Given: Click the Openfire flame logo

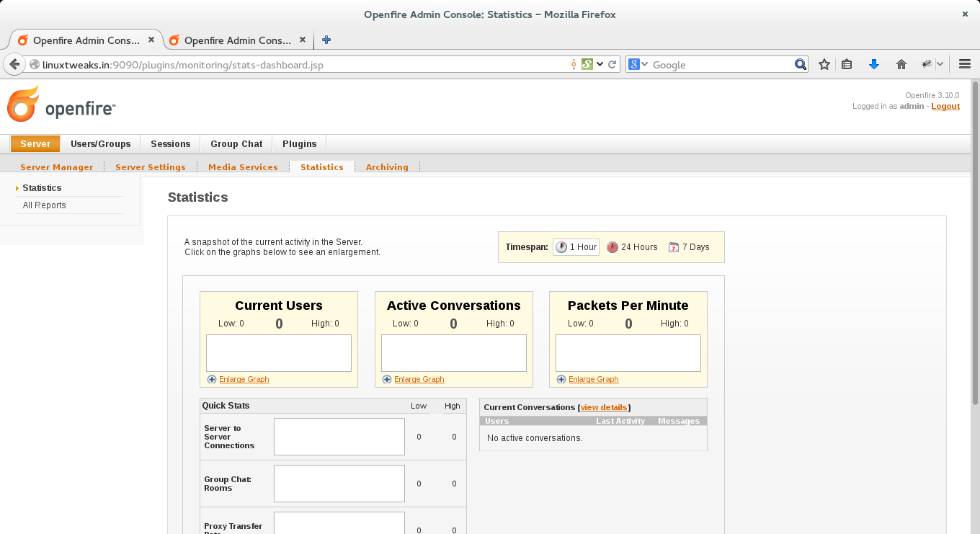Looking at the screenshot, I should pos(22,104).
